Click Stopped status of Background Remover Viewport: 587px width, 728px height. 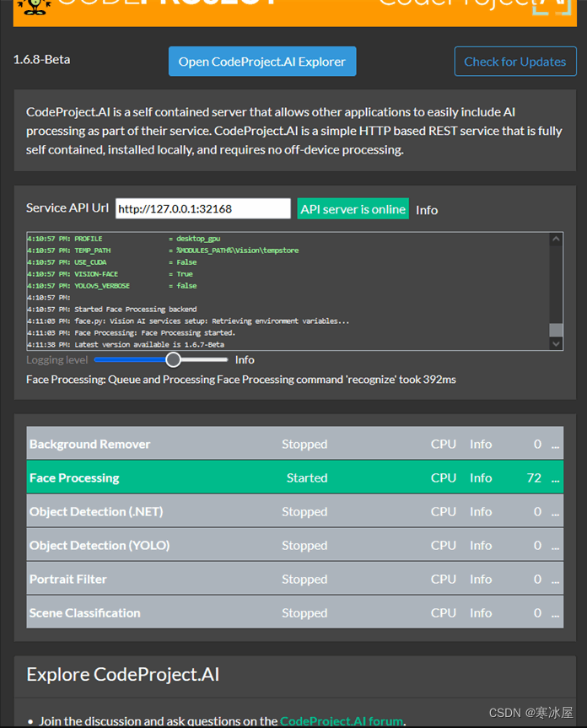click(304, 445)
